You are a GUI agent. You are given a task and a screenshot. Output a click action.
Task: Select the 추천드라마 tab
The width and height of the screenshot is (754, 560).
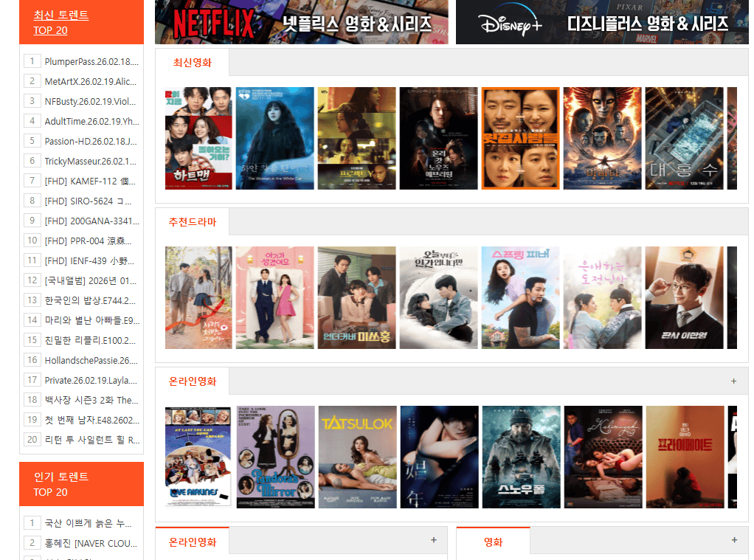(x=193, y=222)
